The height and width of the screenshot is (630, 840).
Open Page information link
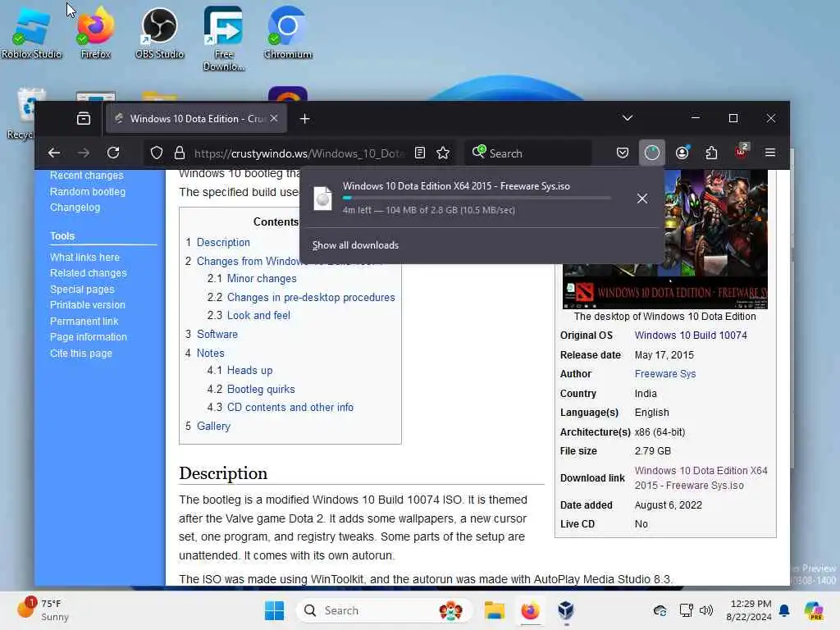tap(89, 337)
